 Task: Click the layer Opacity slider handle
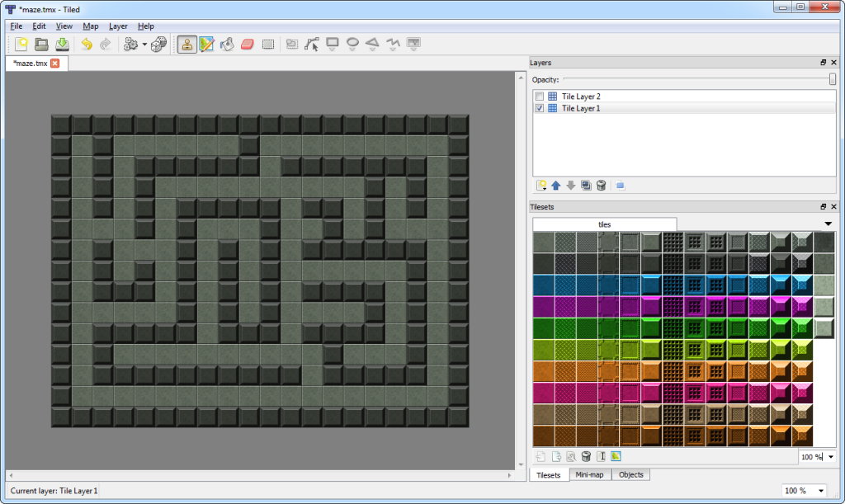(x=833, y=79)
